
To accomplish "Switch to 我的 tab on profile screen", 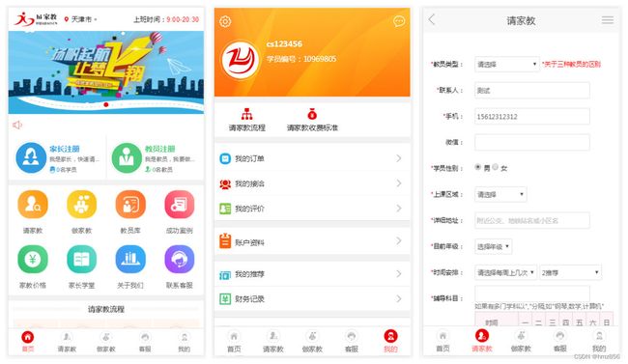I will click(390, 342).
